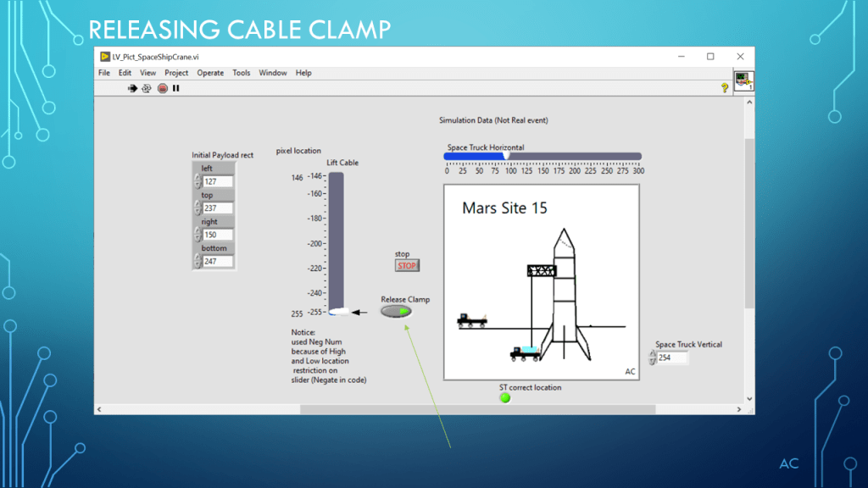The image size is (868, 488).
Task: Click the stepper for the left value
Action: (197, 181)
